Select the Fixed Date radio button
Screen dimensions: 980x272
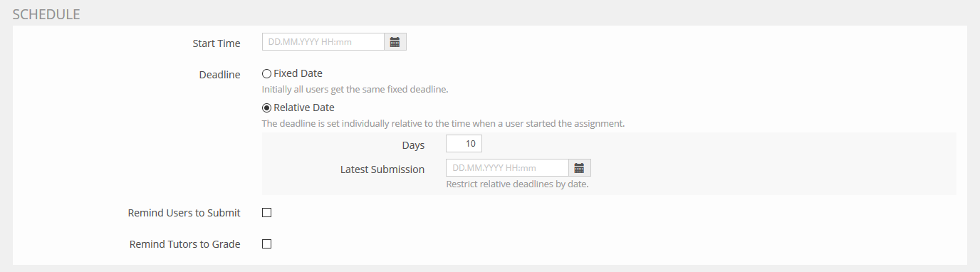click(266, 73)
